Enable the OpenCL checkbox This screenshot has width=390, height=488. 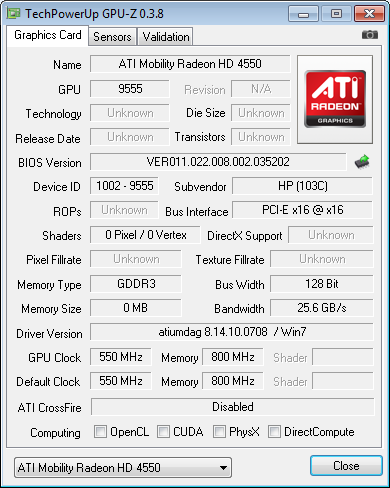(x=100, y=431)
